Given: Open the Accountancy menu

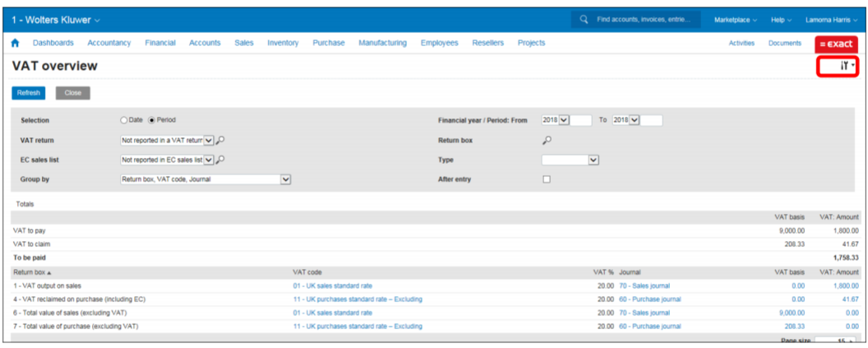Looking at the screenshot, I should pyautogui.click(x=109, y=43).
